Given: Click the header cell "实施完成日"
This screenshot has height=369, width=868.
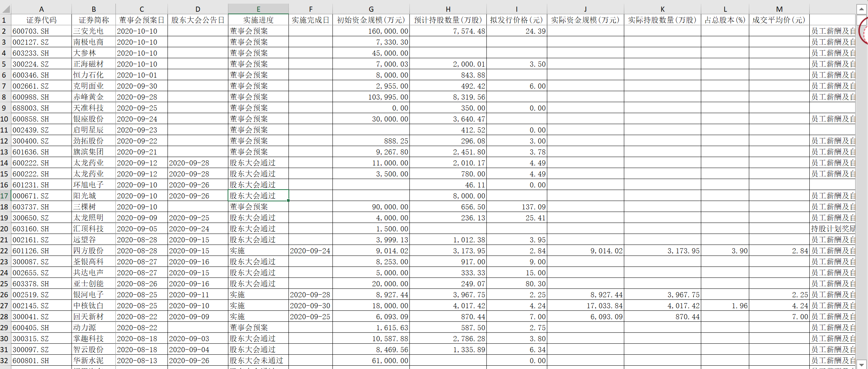Looking at the screenshot, I should pos(311,20).
